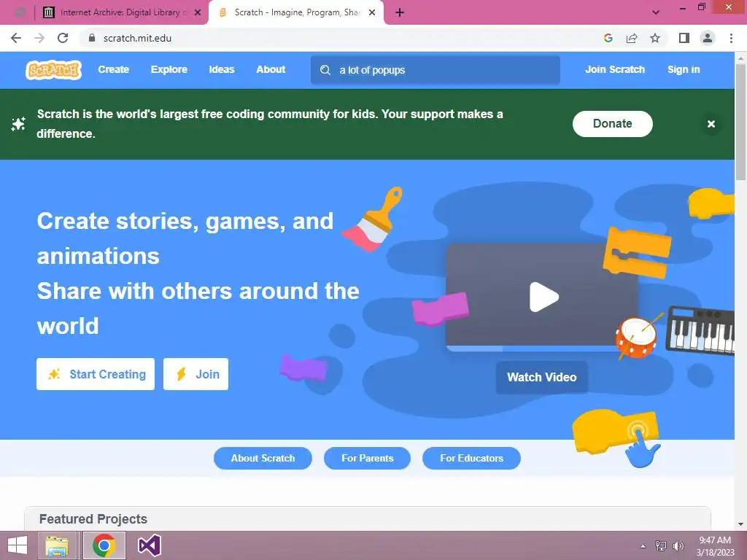The image size is (747, 560).
Task: Click the Join button in hero
Action: tap(196, 374)
